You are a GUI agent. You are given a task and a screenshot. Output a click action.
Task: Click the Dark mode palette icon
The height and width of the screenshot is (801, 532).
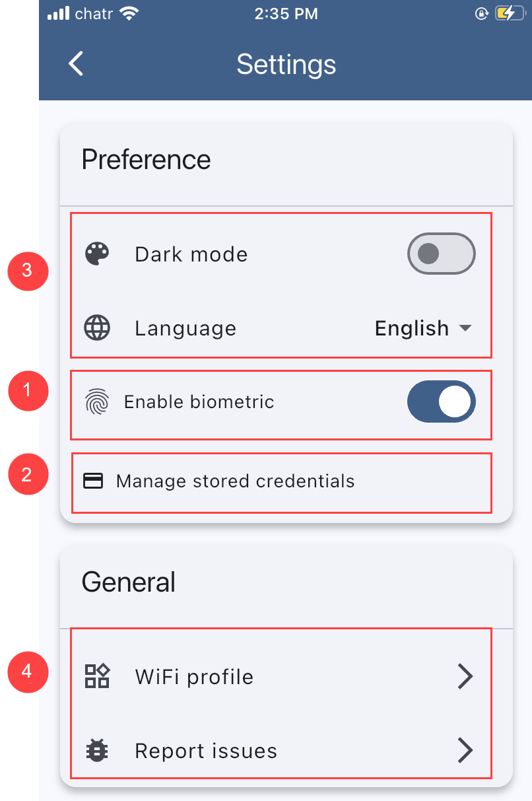tap(98, 254)
